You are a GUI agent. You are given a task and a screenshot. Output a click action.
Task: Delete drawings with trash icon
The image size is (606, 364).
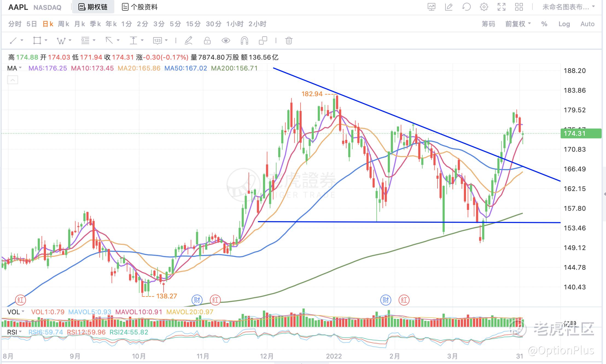pos(289,41)
